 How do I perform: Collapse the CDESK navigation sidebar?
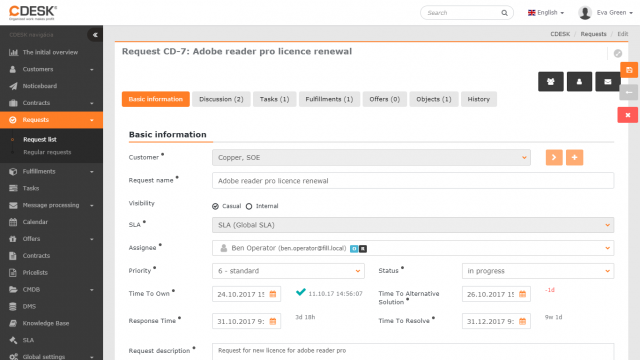(95, 35)
